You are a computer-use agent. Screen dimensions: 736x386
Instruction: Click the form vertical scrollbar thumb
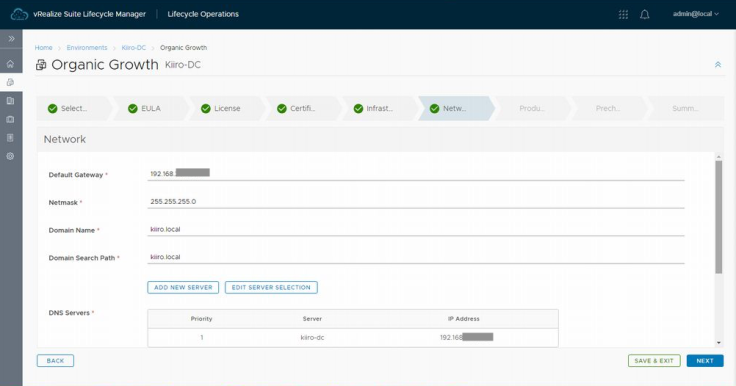tap(719, 216)
